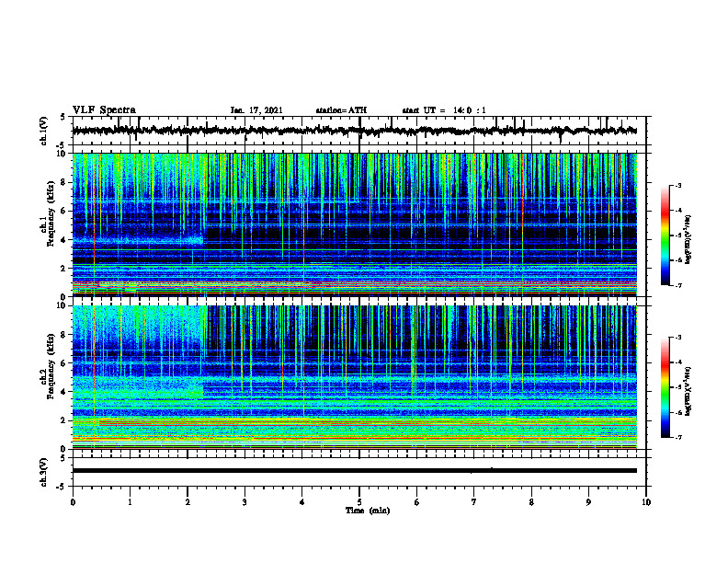This screenshot has width=728, height=563.
Task: Click time axis tick label "5"
Action: coord(359,502)
